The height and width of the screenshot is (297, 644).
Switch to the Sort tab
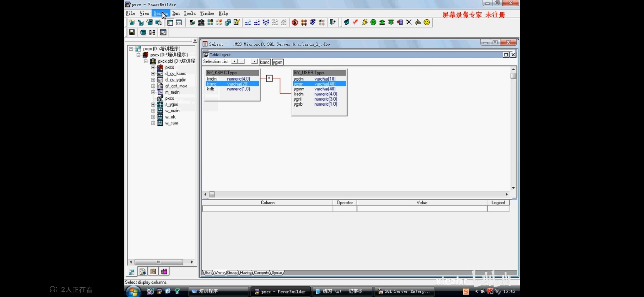[208, 273]
